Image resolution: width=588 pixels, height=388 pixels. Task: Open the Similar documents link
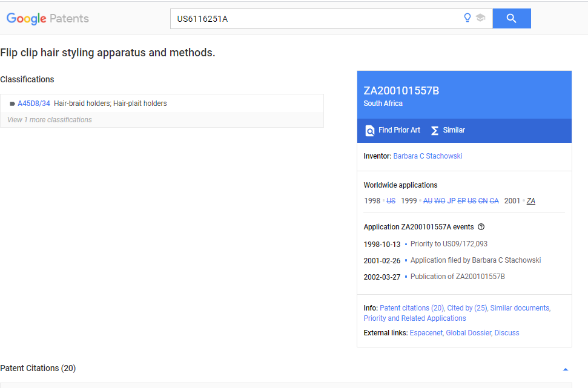(520, 307)
